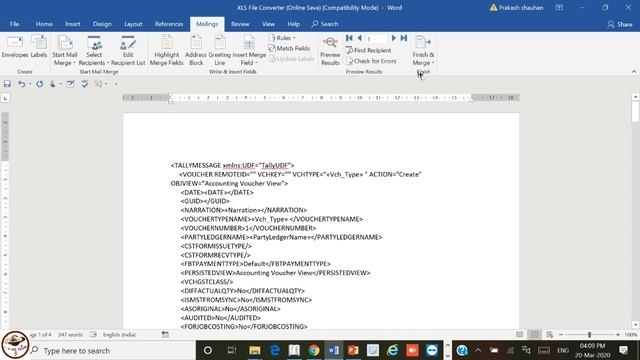
Task: Switch to the Home tab
Action: [x=44, y=24]
